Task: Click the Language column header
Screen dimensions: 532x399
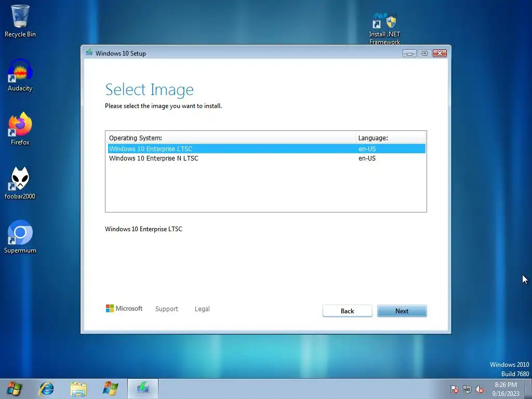Action: pos(390,138)
